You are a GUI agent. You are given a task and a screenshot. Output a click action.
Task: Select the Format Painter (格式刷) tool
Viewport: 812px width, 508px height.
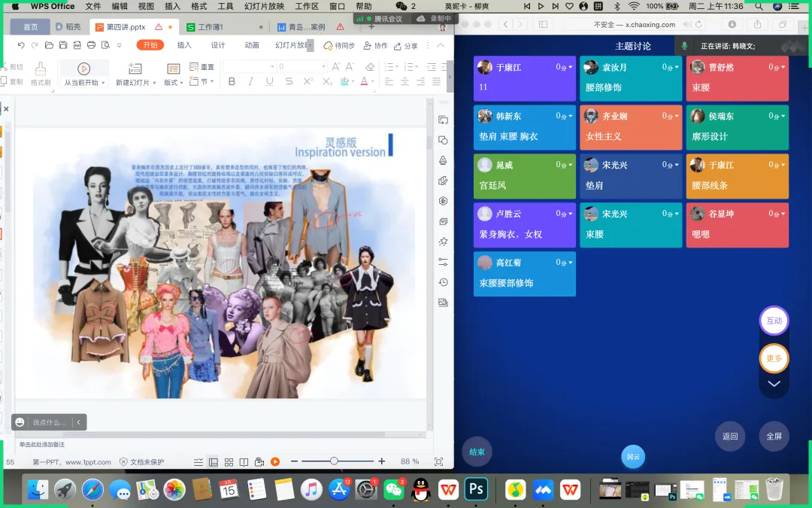41,74
